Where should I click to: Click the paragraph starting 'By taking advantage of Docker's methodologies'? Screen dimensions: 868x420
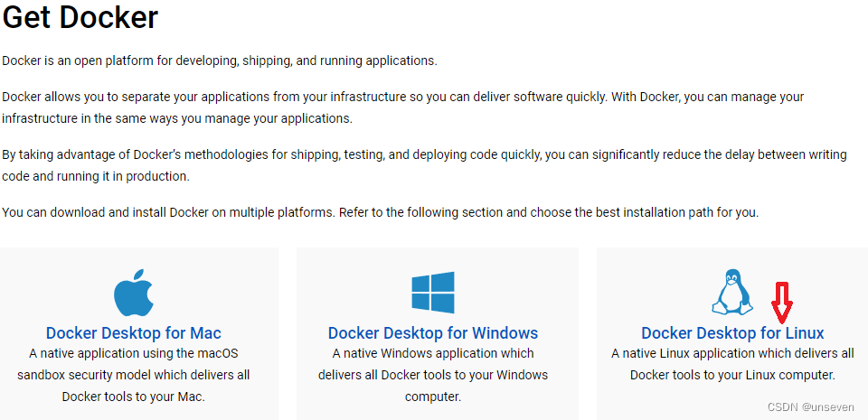(x=424, y=166)
